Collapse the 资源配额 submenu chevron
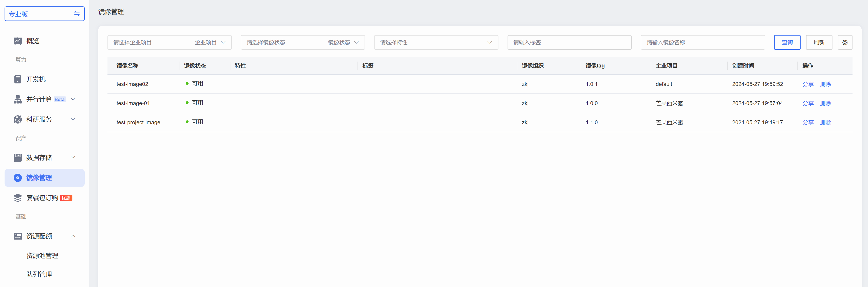This screenshot has width=868, height=287. click(73, 236)
